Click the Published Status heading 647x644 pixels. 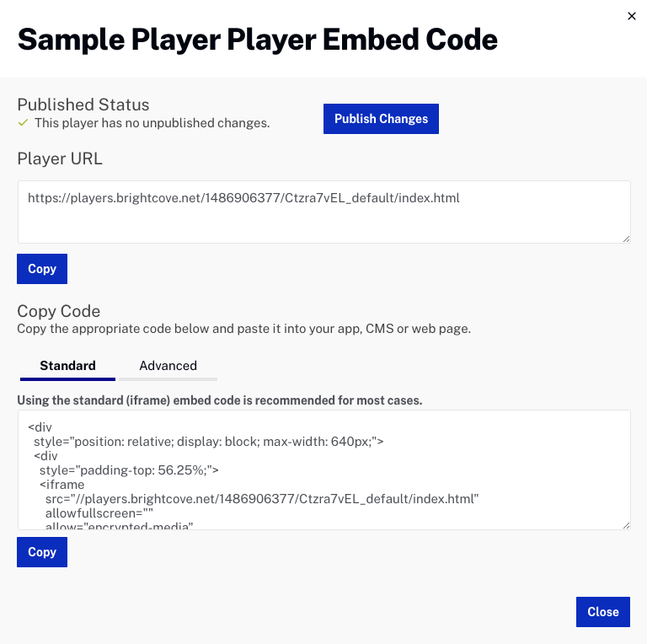coord(83,105)
